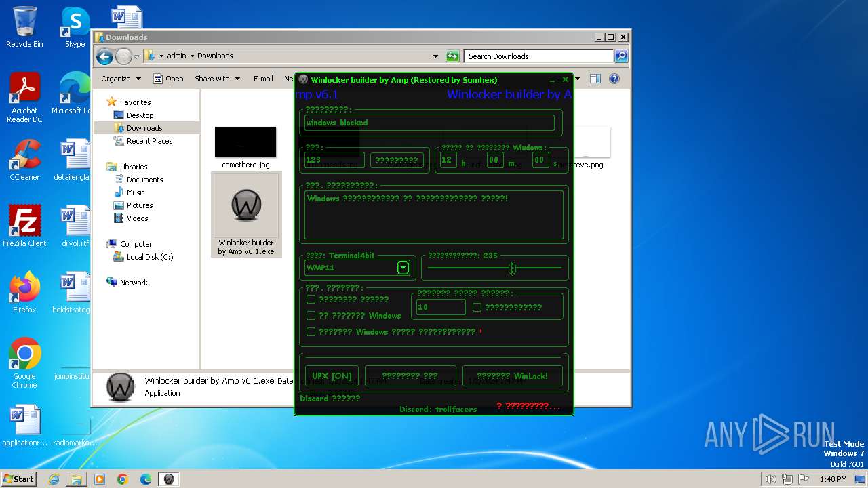Open CCleaner desktop shortcut
868x488 pixels.
[24, 160]
